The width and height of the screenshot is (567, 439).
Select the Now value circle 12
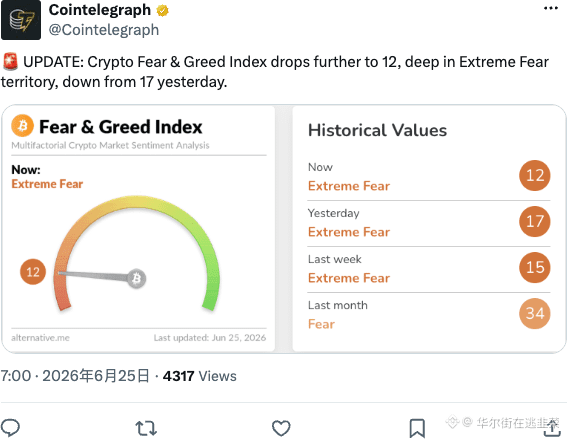tap(535, 175)
